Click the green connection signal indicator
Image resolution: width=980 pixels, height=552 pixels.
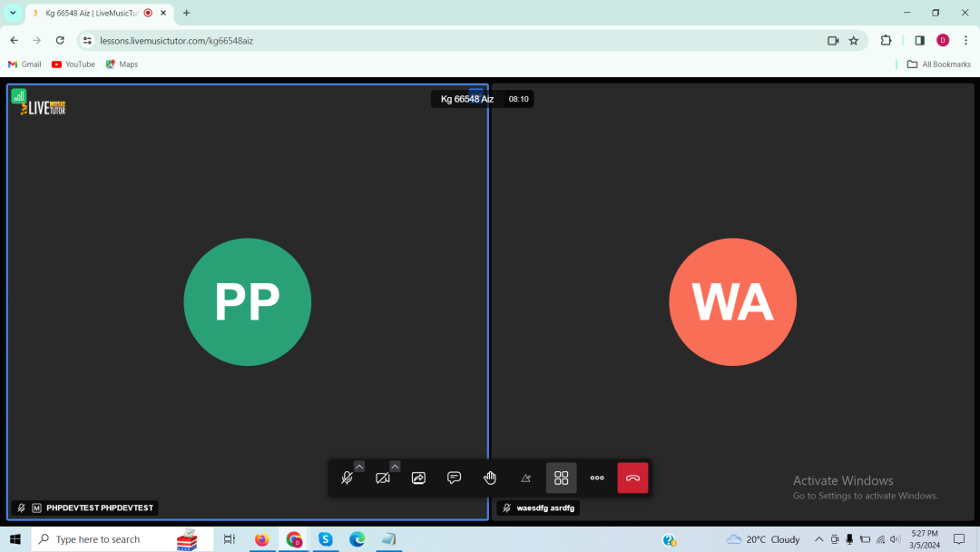[x=18, y=95]
